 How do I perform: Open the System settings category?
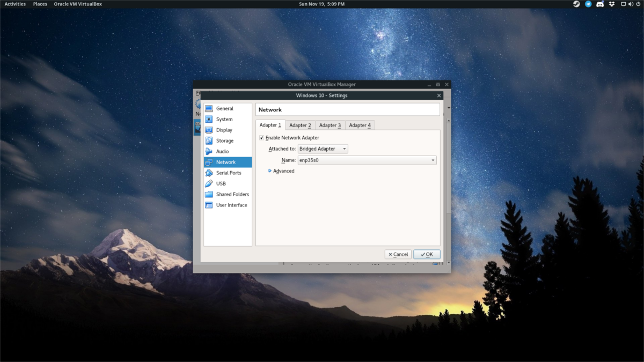click(224, 120)
